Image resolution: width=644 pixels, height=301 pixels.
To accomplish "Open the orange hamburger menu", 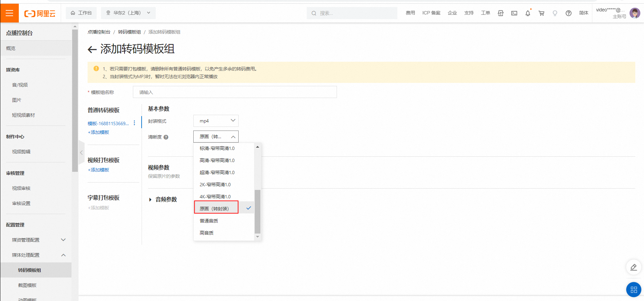I will tap(9, 13).
